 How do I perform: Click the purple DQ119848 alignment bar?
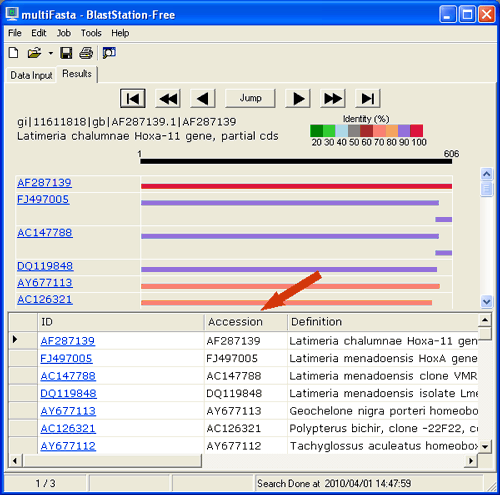(x=289, y=269)
